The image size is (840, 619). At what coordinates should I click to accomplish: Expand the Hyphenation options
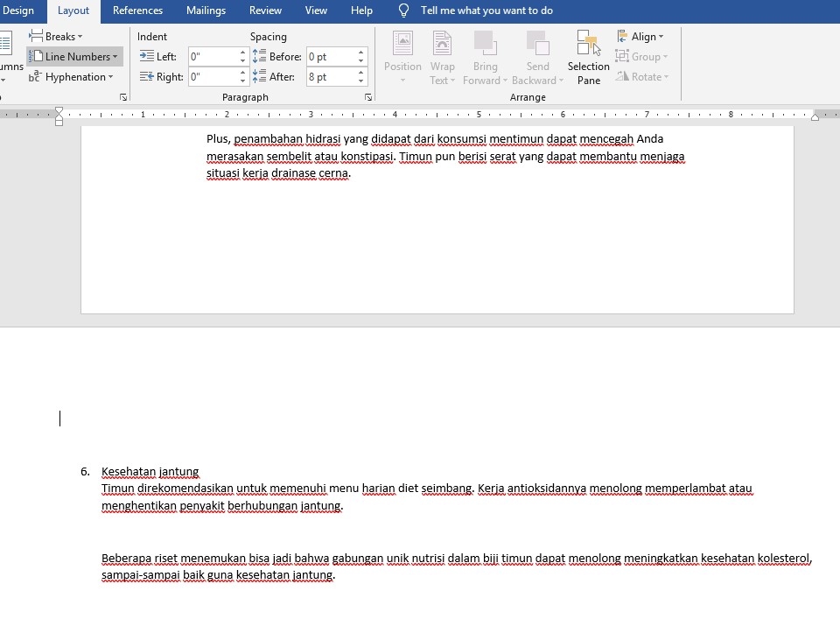[x=72, y=77]
